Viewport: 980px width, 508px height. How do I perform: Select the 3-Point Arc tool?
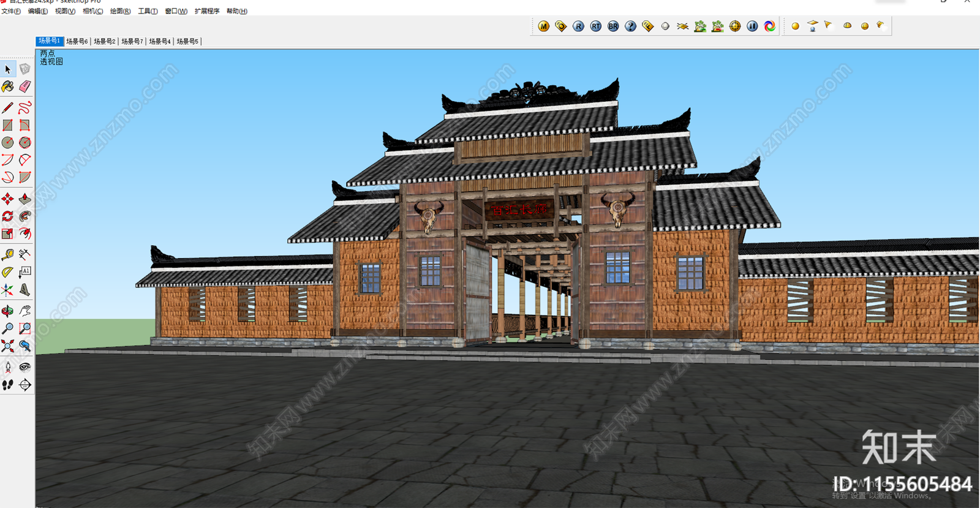(x=7, y=177)
